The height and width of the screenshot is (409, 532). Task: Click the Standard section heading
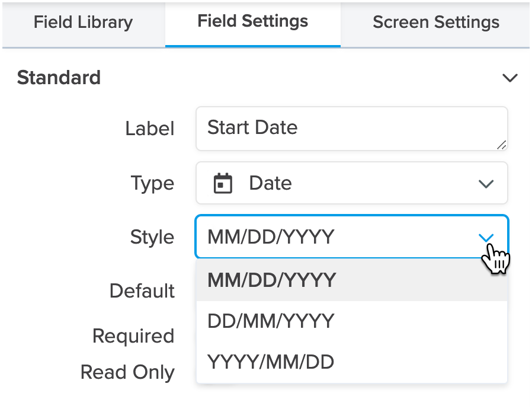pyautogui.click(x=59, y=78)
